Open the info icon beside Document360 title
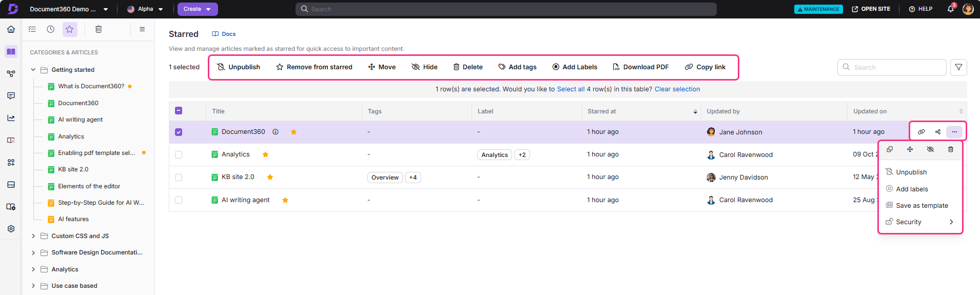980x295 pixels. [276, 132]
